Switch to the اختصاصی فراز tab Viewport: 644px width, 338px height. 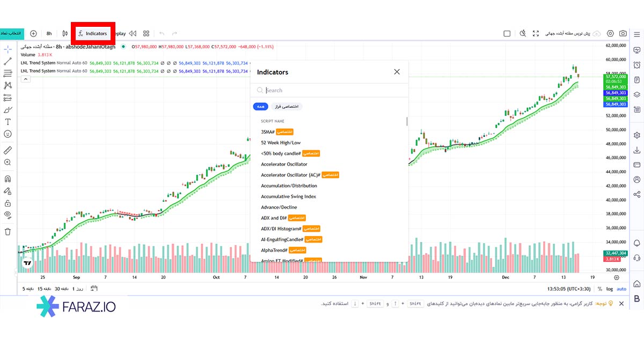[288, 106]
